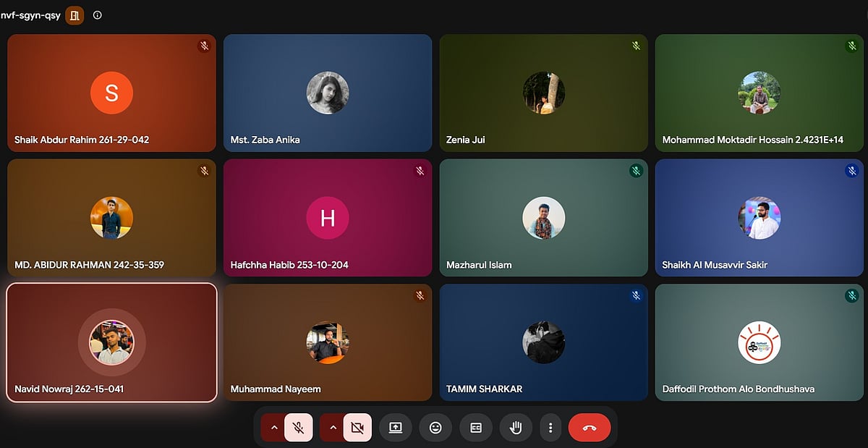Image resolution: width=868 pixels, height=448 pixels.
Task: Click the door icon next to nvf-sgyn-qsy
Action: coord(75,14)
